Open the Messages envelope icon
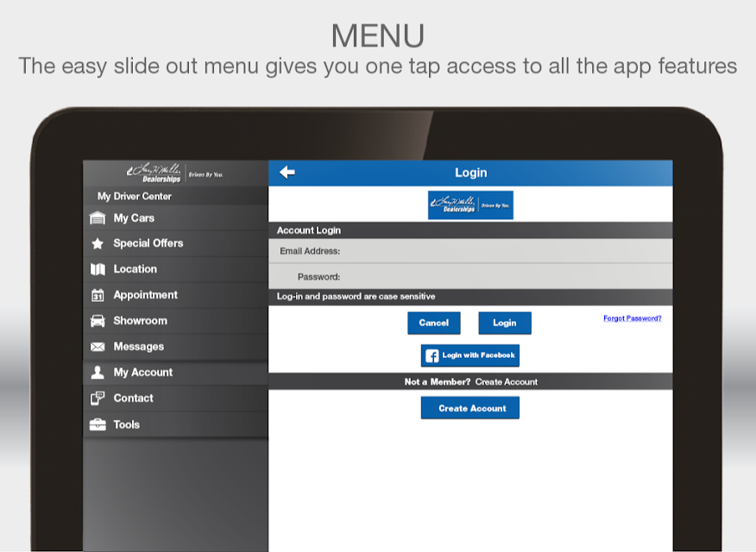Screen dimensions: 756x552 point(98,347)
